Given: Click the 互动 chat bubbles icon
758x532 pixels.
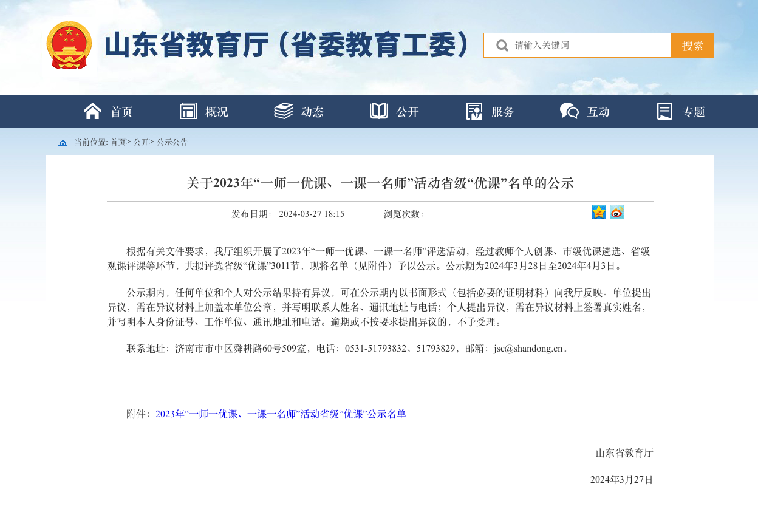Looking at the screenshot, I should (569, 111).
